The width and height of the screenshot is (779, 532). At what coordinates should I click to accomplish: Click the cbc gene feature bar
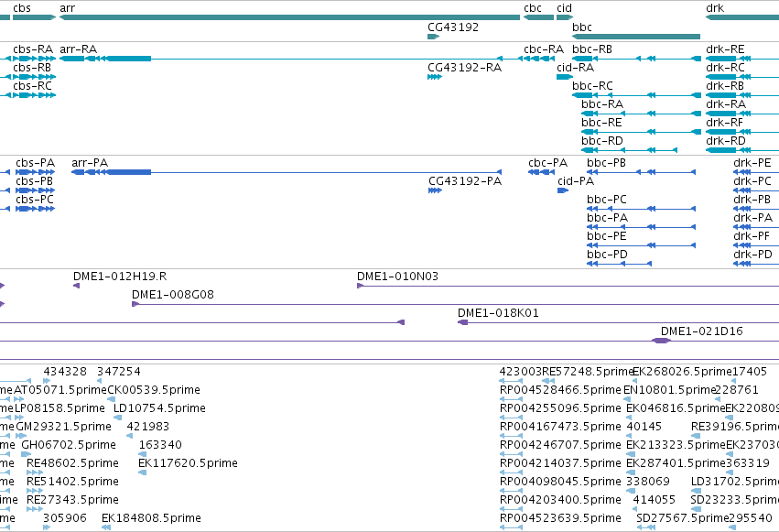tap(538, 17)
